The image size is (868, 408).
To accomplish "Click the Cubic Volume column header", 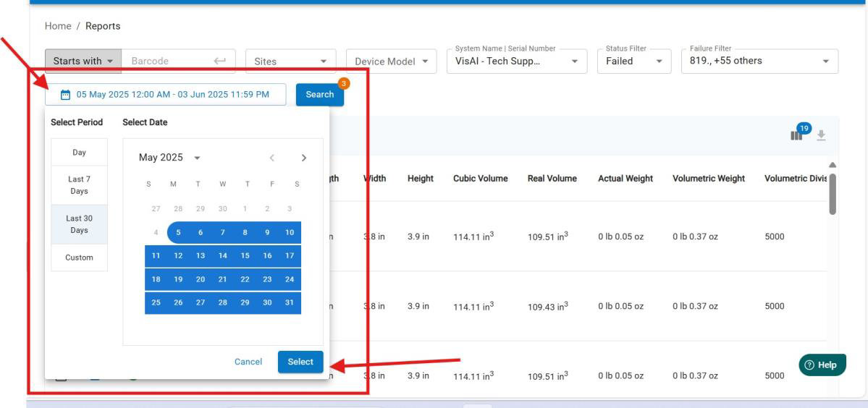I will pyautogui.click(x=481, y=179).
